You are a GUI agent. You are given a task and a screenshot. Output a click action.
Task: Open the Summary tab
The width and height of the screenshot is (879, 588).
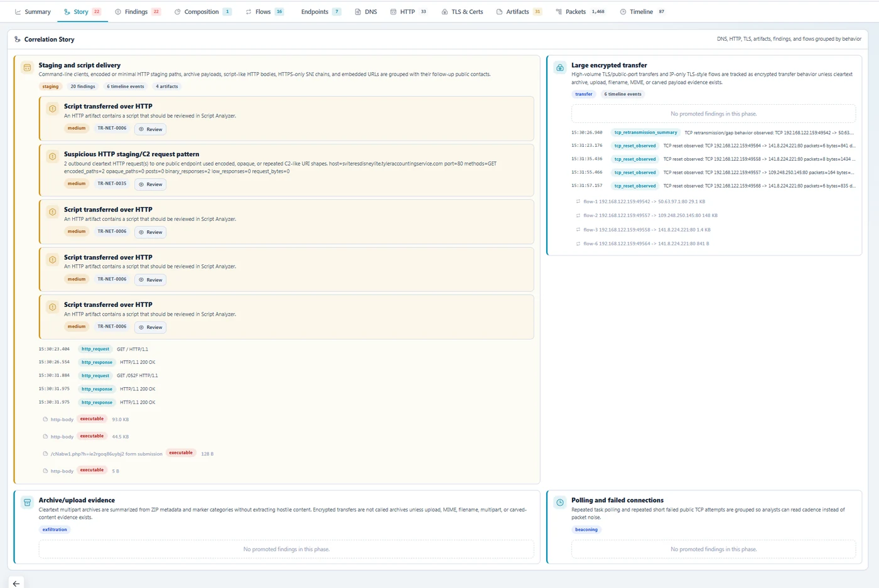tap(33, 12)
